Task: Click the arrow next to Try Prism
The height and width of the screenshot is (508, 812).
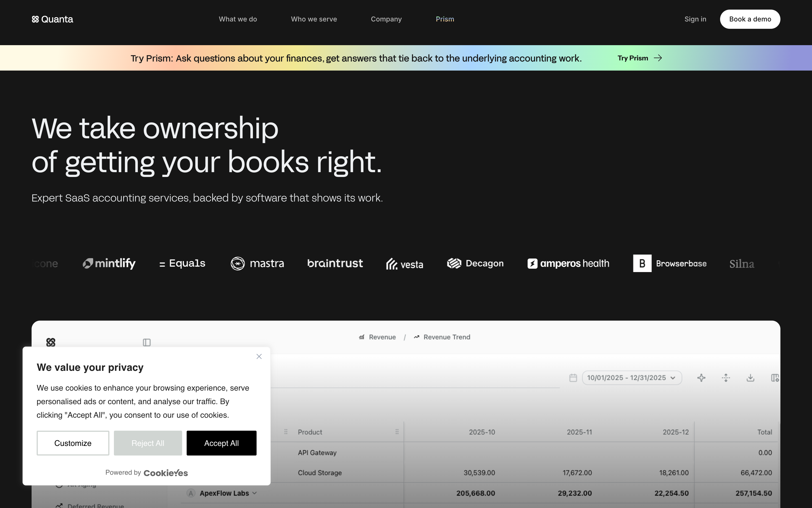Action: pos(658,58)
